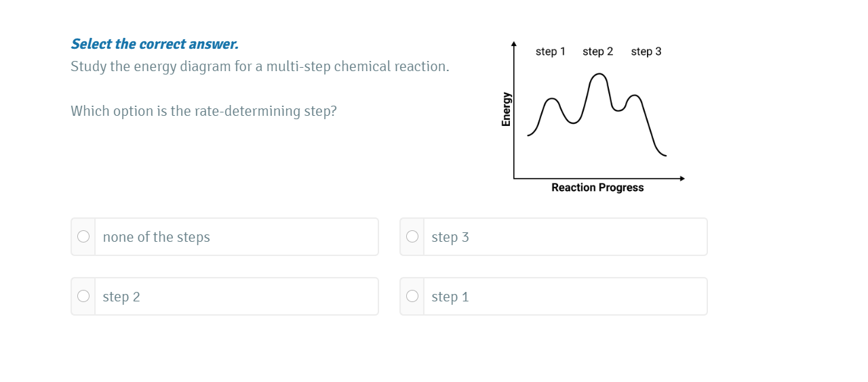This screenshot has height=382, width=868.
Task: Click the "step 2" answer option text
Action: coord(121,297)
